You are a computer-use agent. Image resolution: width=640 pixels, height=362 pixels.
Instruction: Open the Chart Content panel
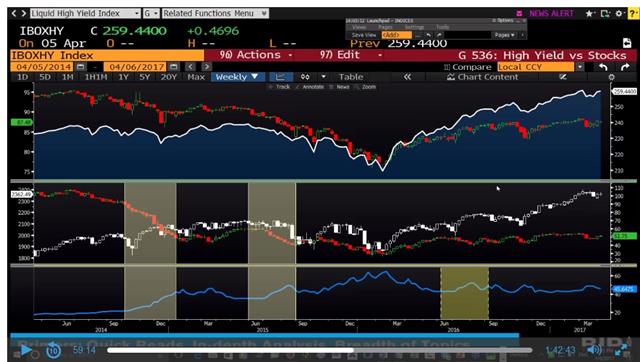click(x=483, y=77)
